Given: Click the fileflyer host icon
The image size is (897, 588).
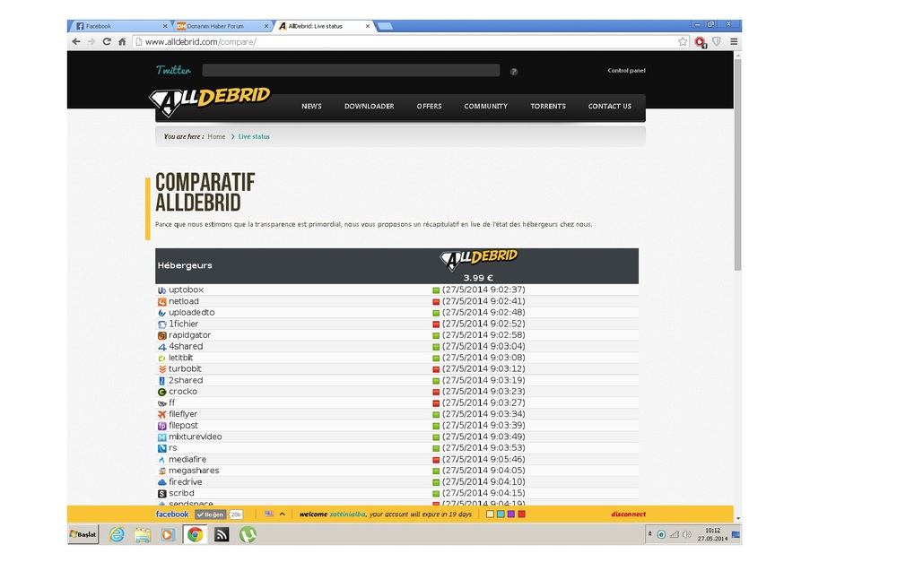Looking at the screenshot, I should (161, 414).
